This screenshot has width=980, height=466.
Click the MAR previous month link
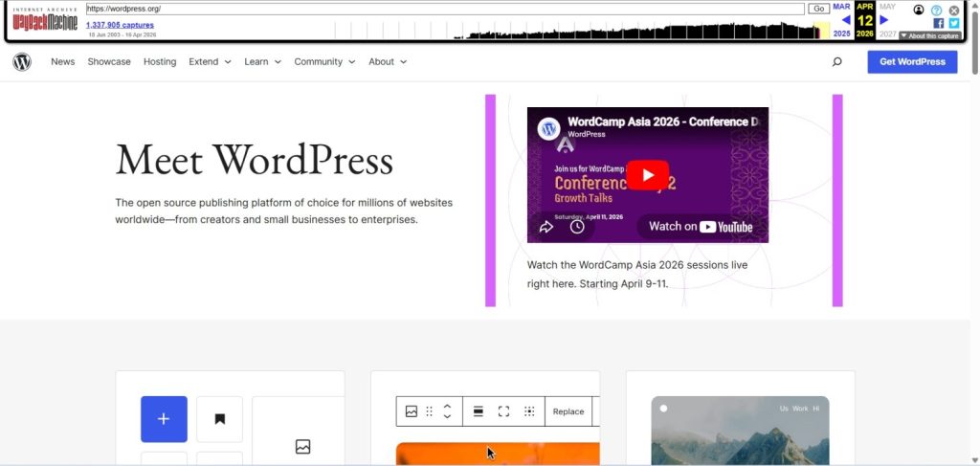click(x=842, y=7)
